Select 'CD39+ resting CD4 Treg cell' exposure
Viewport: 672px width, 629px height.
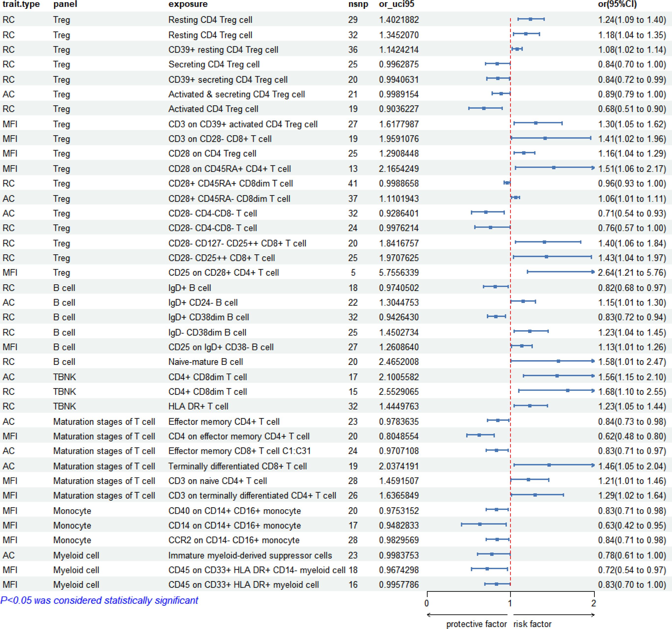point(224,50)
